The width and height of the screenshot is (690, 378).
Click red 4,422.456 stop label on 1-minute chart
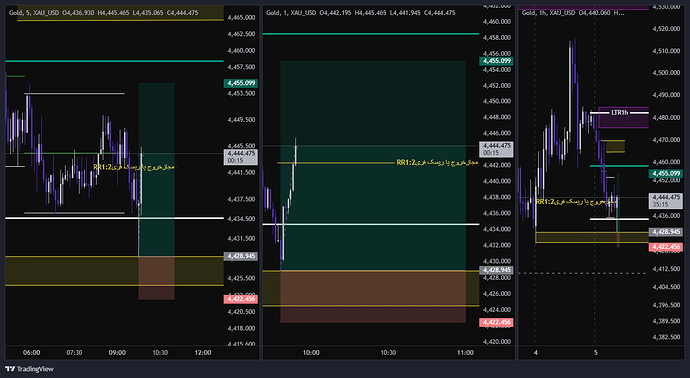coord(496,322)
